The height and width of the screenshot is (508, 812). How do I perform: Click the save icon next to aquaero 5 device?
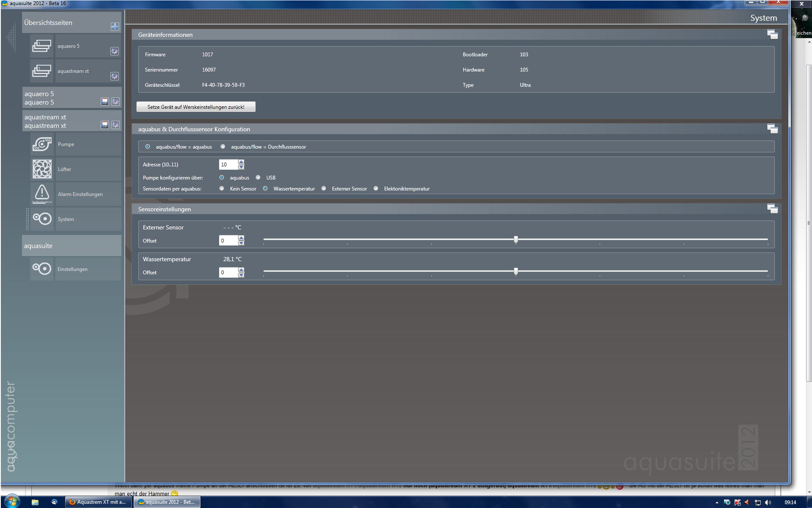point(105,102)
